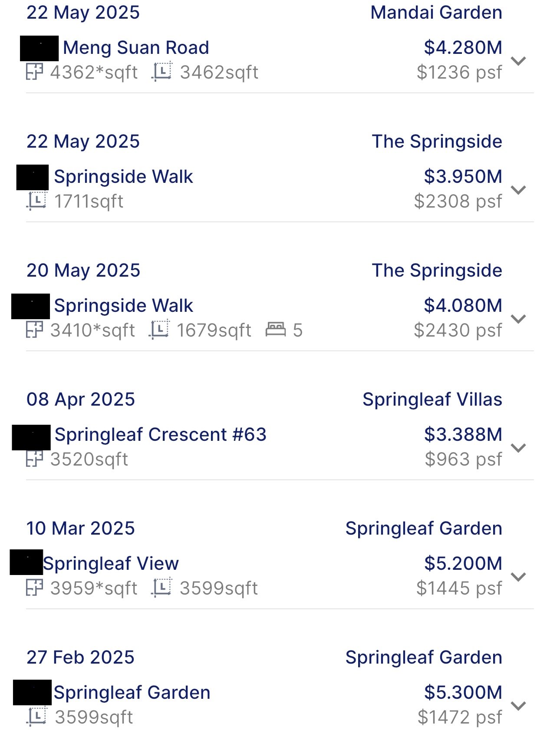Expand the $5.200M Springleaf View transaction
The width and height of the screenshot is (560, 737).
tap(518, 577)
